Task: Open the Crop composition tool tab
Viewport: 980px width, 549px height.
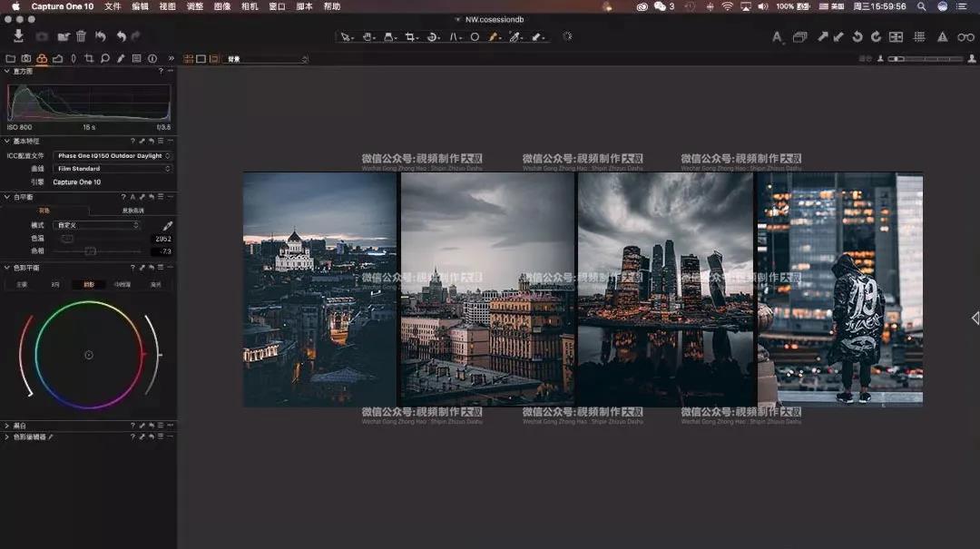Action: (89, 58)
